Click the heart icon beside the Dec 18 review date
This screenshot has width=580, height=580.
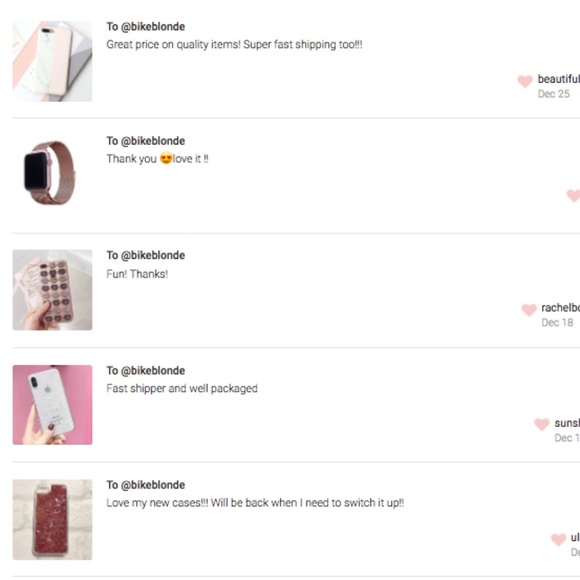[x=529, y=310]
